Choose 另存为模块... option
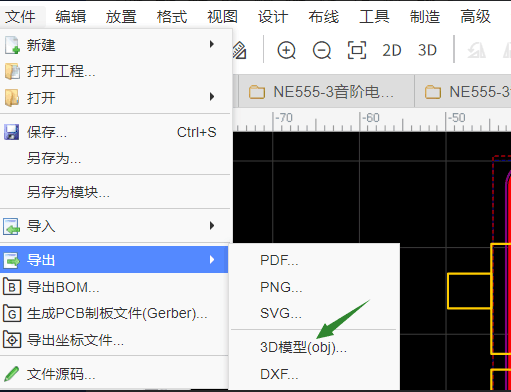The height and width of the screenshot is (392, 511). (115, 192)
